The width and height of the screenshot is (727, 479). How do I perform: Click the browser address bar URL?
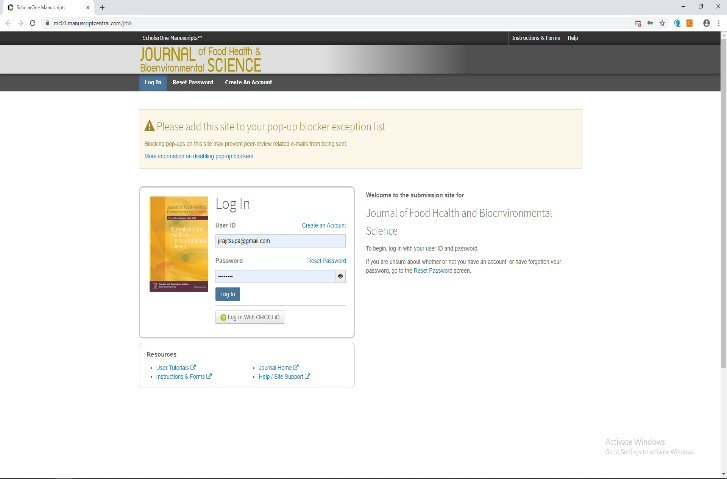coord(93,23)
